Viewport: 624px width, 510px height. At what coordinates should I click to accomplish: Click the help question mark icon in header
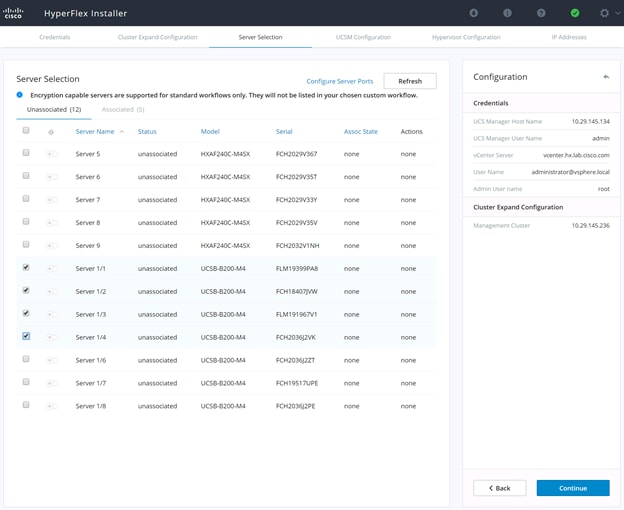pos(541,13)
